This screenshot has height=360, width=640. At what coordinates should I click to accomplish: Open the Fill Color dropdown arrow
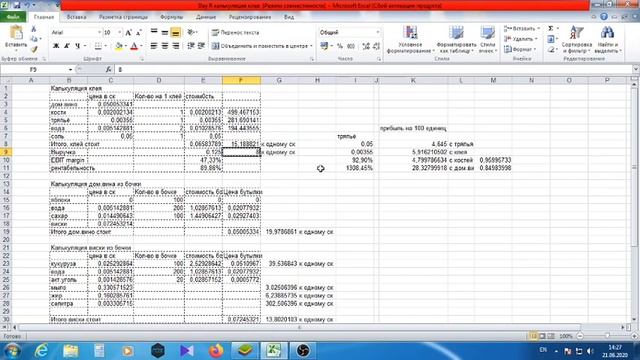(x=126, y=46)
